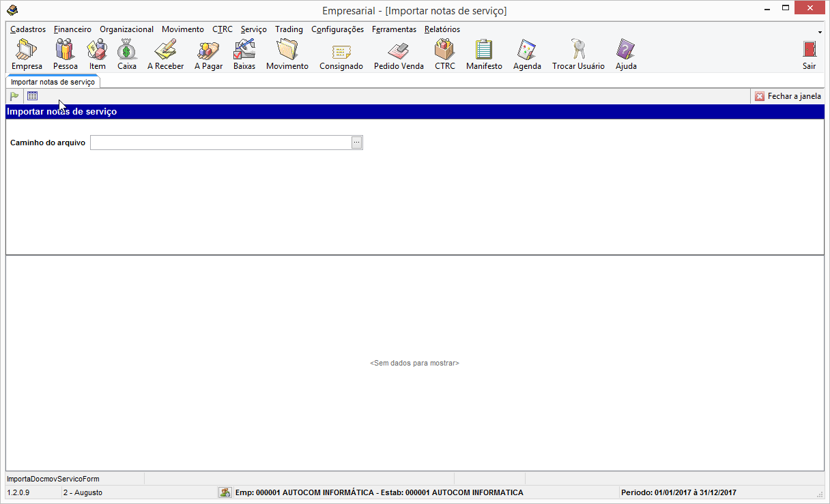This screenshot has height=504, width=830.
Task: Click Fechar a janela button
Action: [x=788, y=96]
